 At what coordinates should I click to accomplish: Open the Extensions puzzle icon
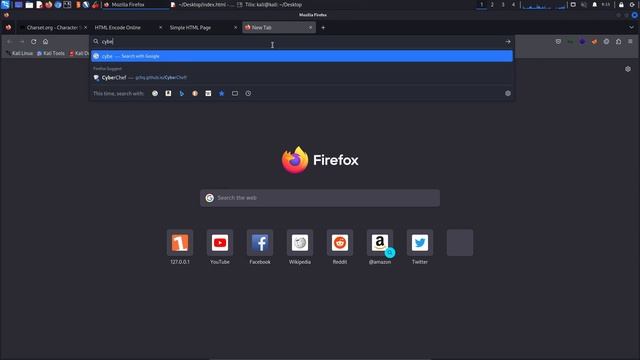coord(618,42)
